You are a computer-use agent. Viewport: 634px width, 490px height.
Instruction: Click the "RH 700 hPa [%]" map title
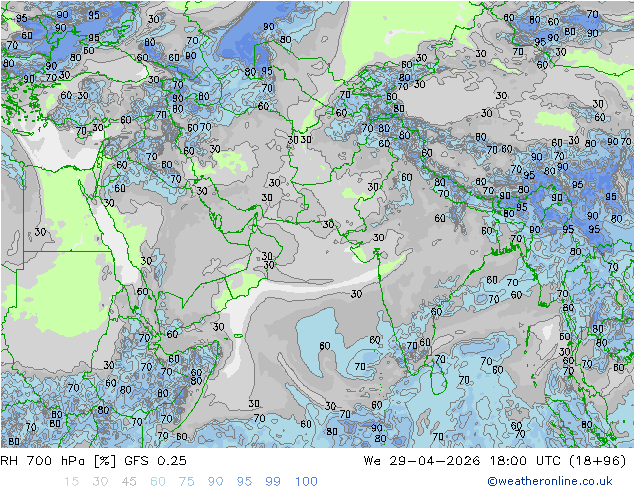click(58, 461)
